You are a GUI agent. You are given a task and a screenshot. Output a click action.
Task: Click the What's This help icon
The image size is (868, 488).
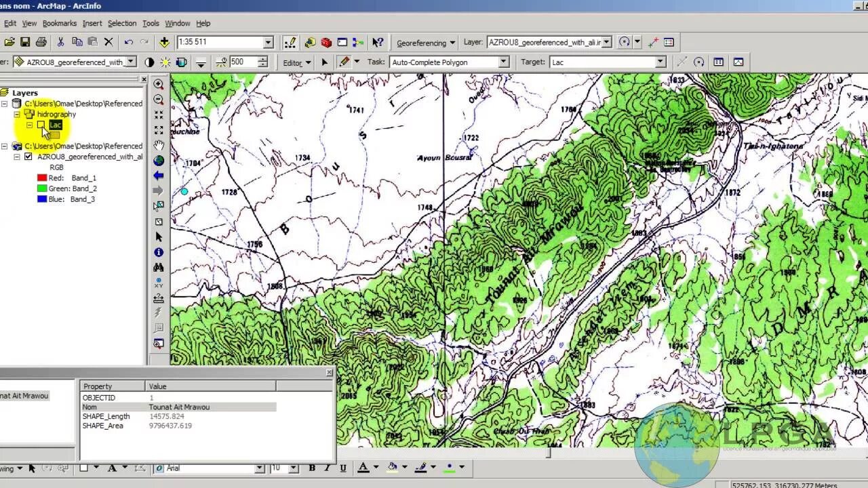[x=378, y=42]
